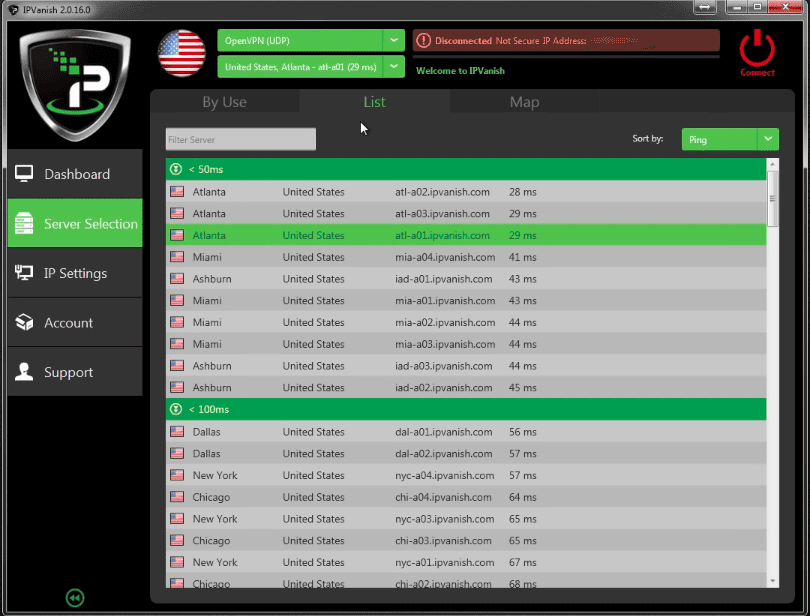Screen dimensions: 810x616
Task: Select server mia-a02.ipvanish.com
Action: pyautogui.click(x=466, y=322)
